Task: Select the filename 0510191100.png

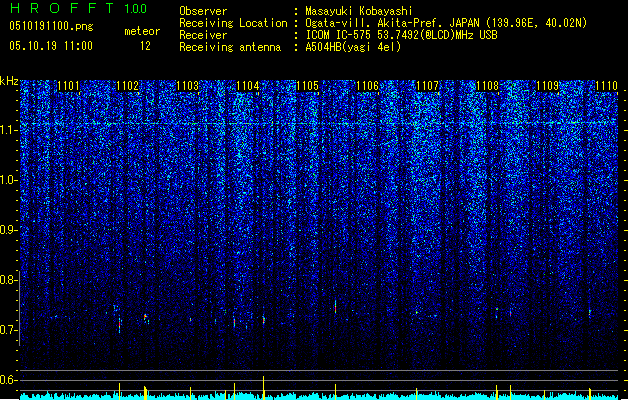Action: pyautogui.click(x=51, y=26)
